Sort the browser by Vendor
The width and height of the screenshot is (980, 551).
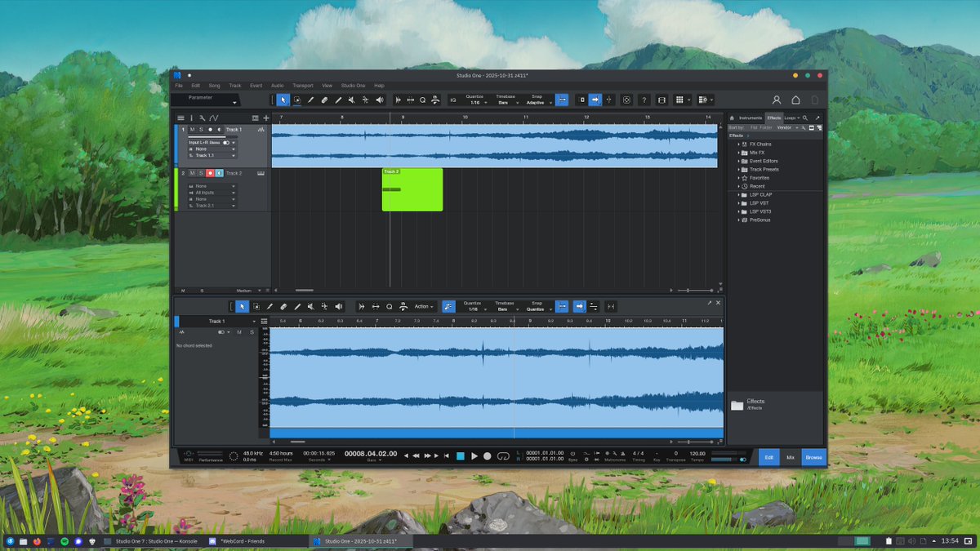coord(784,127)
